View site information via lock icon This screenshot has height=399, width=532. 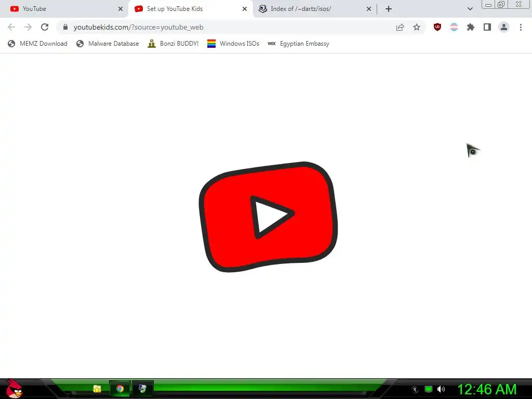[x=65, y=27]
